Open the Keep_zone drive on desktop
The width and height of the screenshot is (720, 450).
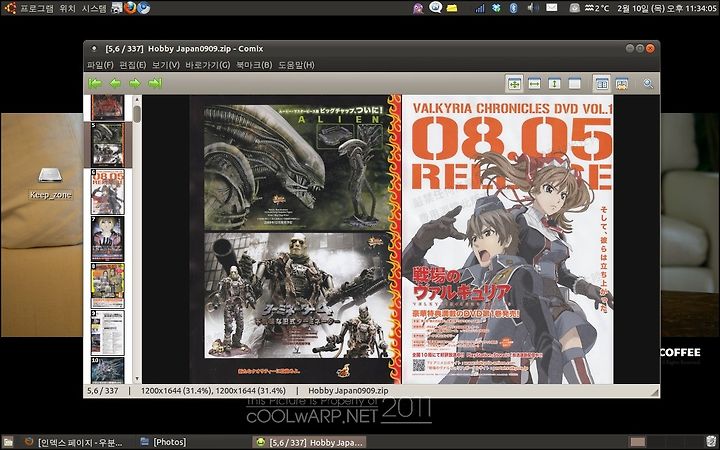(x=51, y=184)
